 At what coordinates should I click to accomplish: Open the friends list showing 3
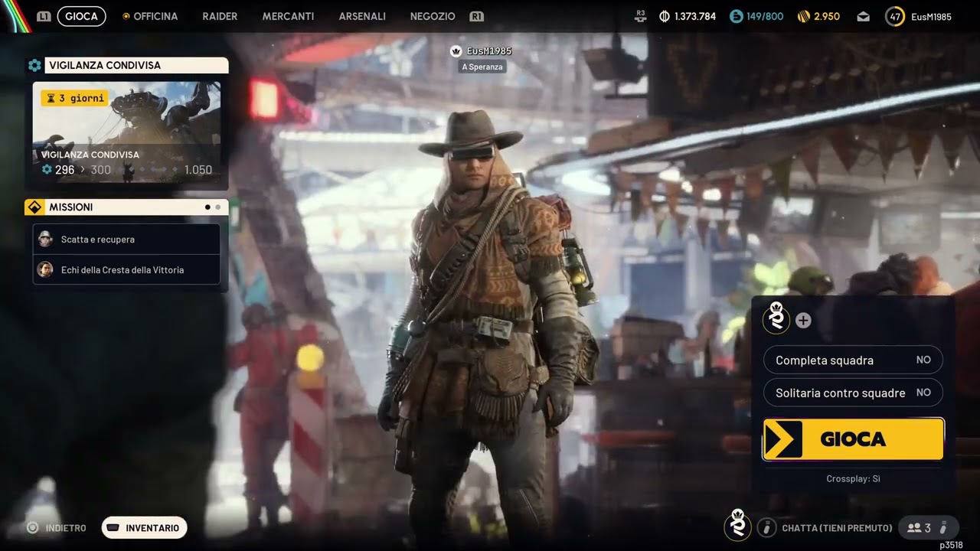tap(927, 528)
